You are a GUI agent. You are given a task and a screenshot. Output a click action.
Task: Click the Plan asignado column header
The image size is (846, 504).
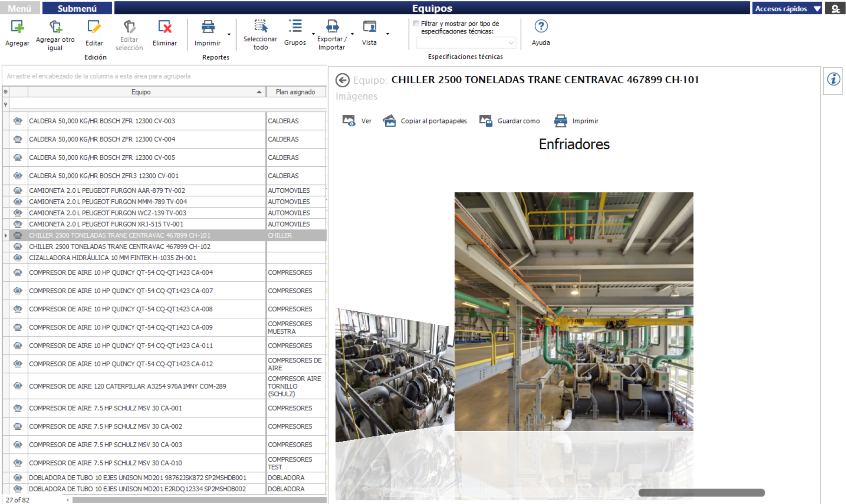296,92
